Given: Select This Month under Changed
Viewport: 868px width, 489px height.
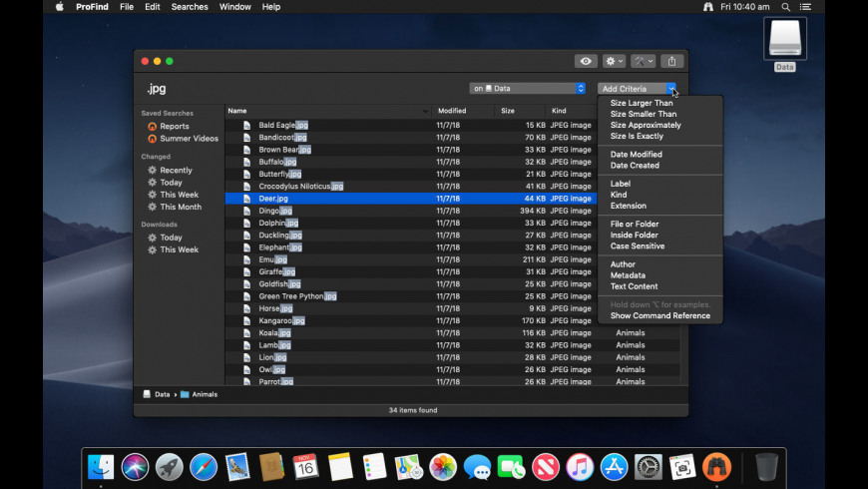Looking at the screenshot, I should click(x=180, y=207).
